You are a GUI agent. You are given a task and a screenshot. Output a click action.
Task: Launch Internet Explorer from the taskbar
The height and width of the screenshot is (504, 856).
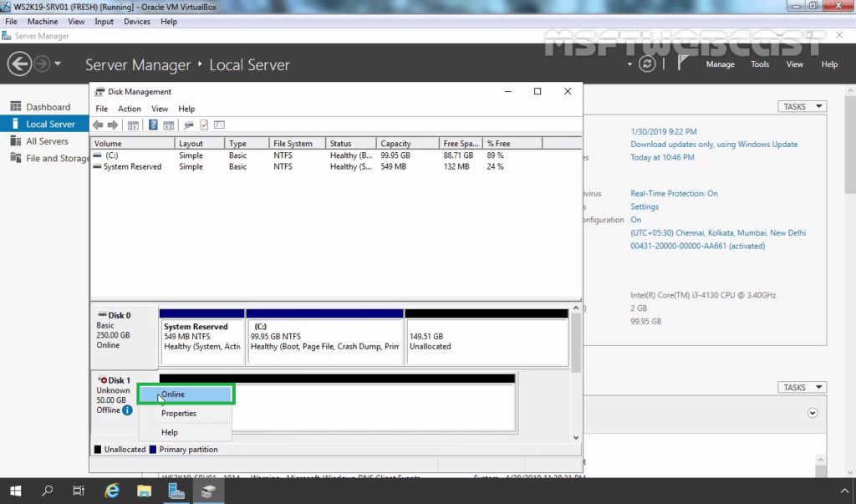pyautogui.click(x=112, y=491)
